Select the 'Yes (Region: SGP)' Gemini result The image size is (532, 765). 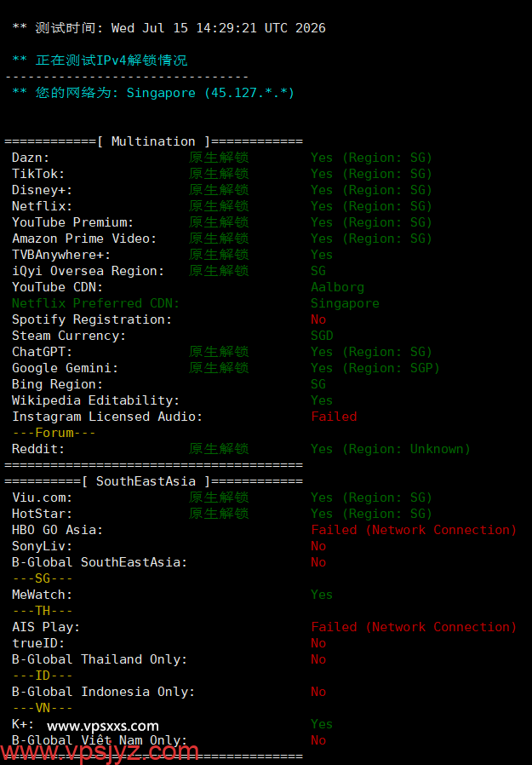(375, 368)
